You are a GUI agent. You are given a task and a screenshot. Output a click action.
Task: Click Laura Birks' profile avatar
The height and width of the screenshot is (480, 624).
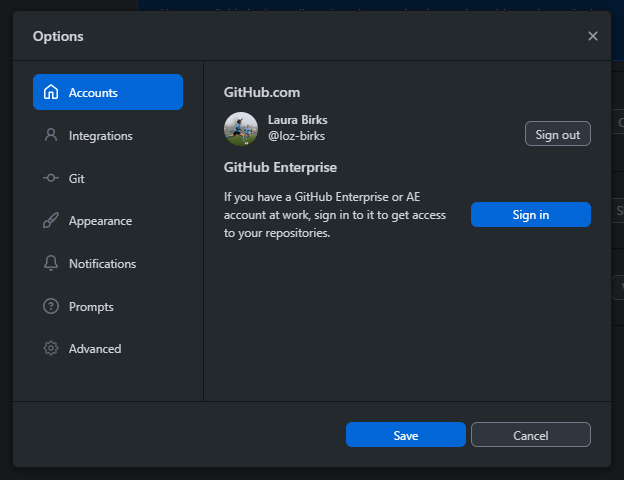pos(241,128)
